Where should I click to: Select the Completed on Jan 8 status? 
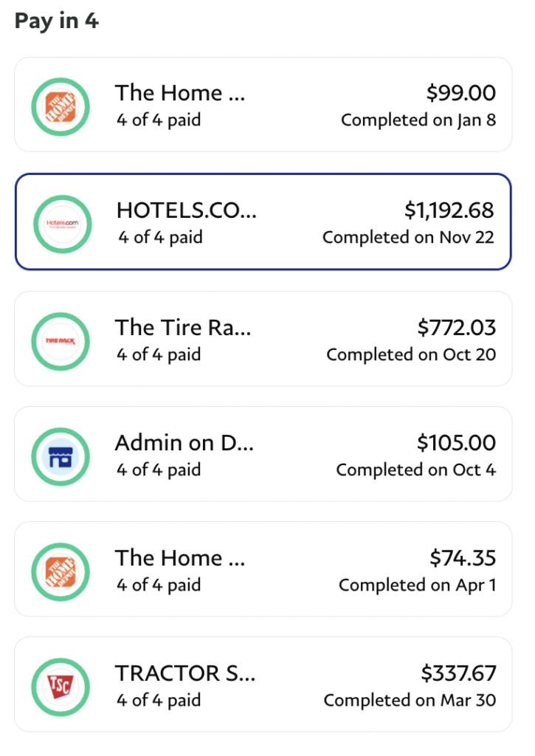click(x=418, y=120)
